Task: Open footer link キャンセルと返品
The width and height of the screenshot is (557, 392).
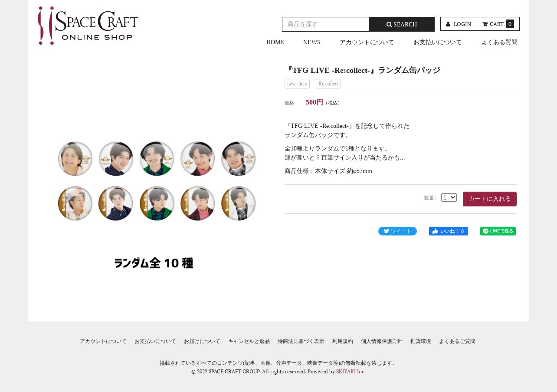Action: pos(249,341)
